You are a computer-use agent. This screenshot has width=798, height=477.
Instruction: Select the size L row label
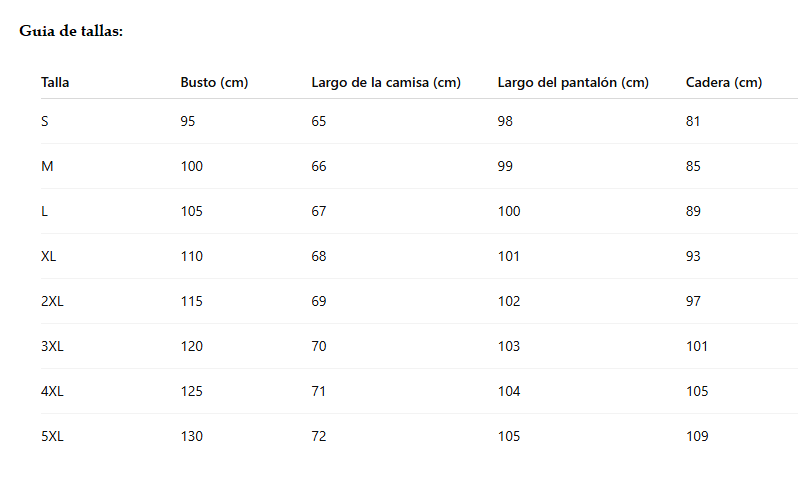[x=45, y=211]
